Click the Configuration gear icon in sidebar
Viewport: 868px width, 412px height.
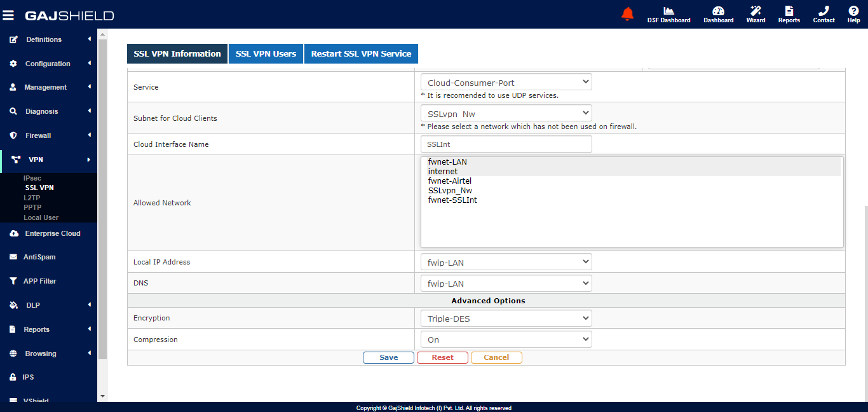pos(13,64)
